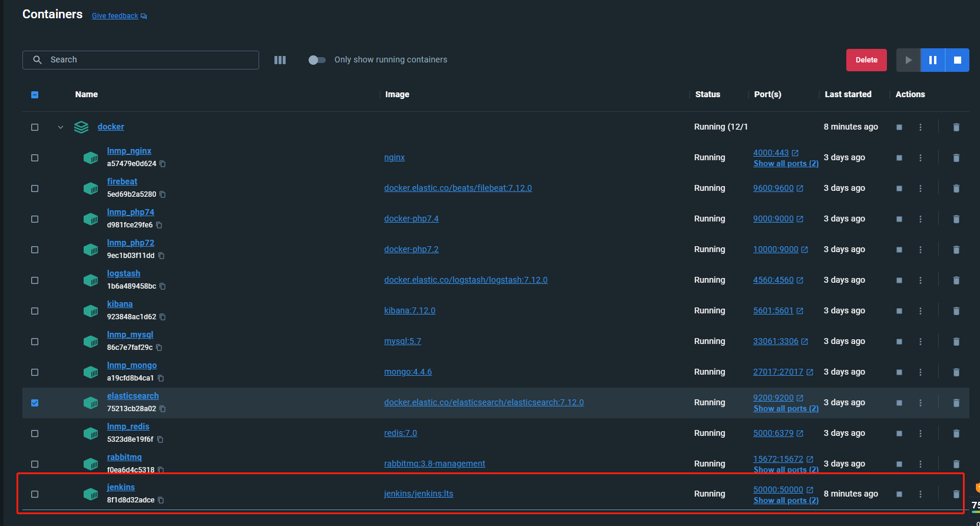Toggle 'Only show running containers' switch
This screenshot has width=980, height=526.
tap(317, 60)
